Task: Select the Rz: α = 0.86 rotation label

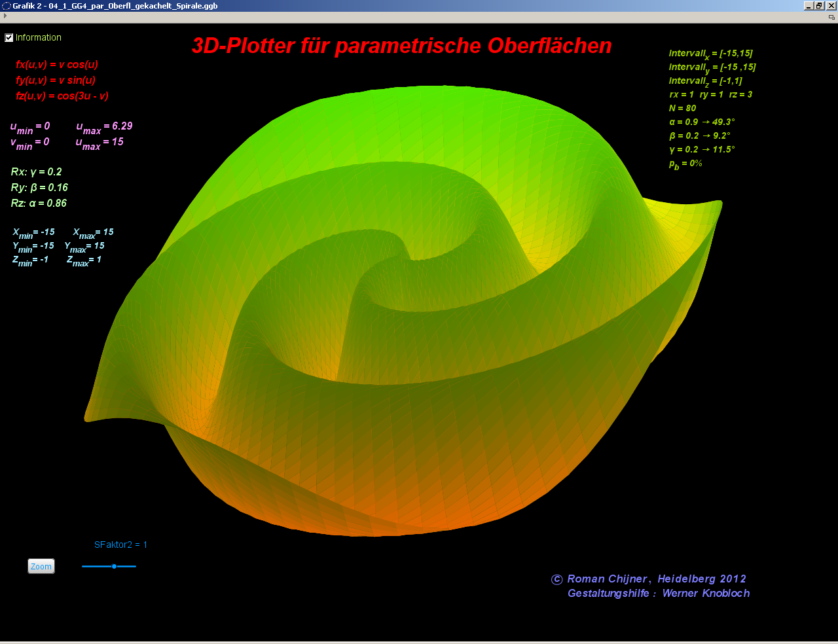Action: 39,204
